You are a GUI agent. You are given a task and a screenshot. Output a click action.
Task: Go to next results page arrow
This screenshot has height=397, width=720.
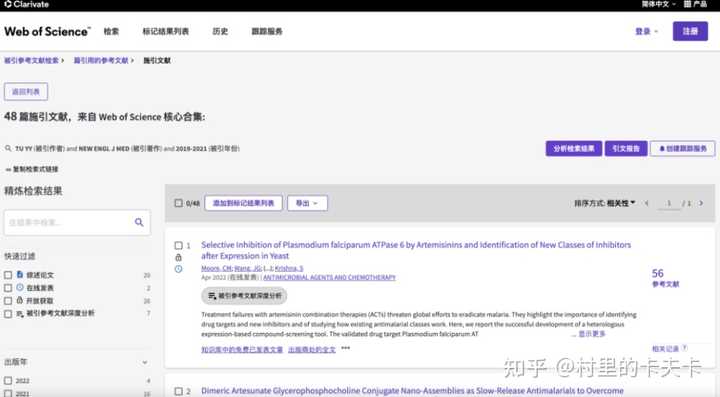tap(701, 203)
